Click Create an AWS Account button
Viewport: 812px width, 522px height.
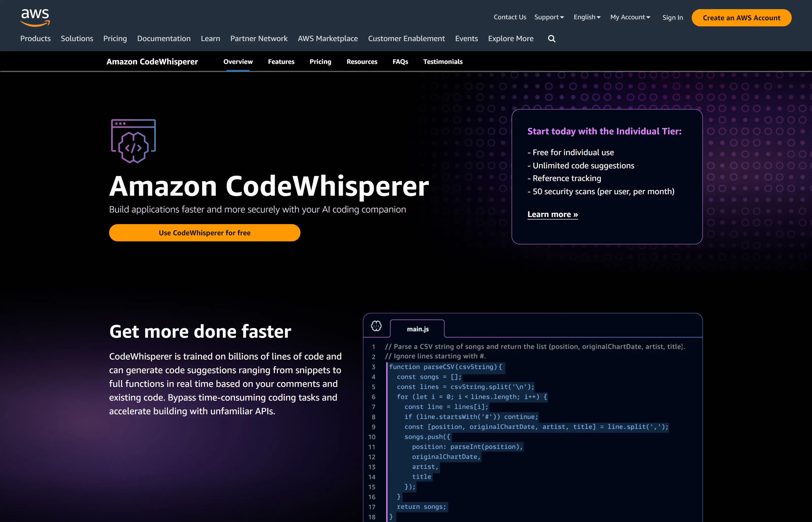tap(741, 18)
